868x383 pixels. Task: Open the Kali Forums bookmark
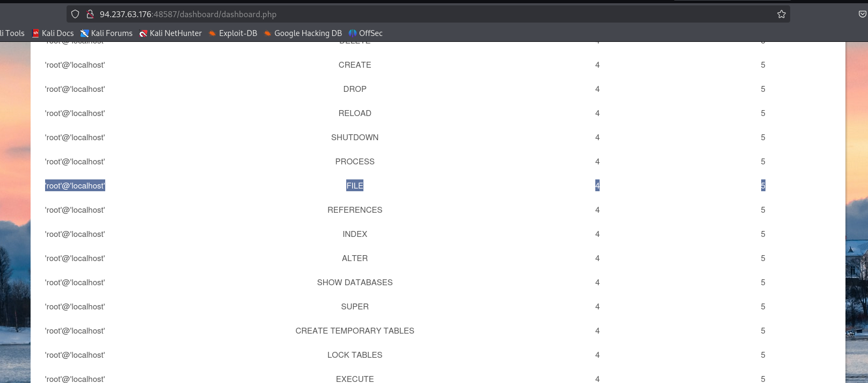(106, 33)
